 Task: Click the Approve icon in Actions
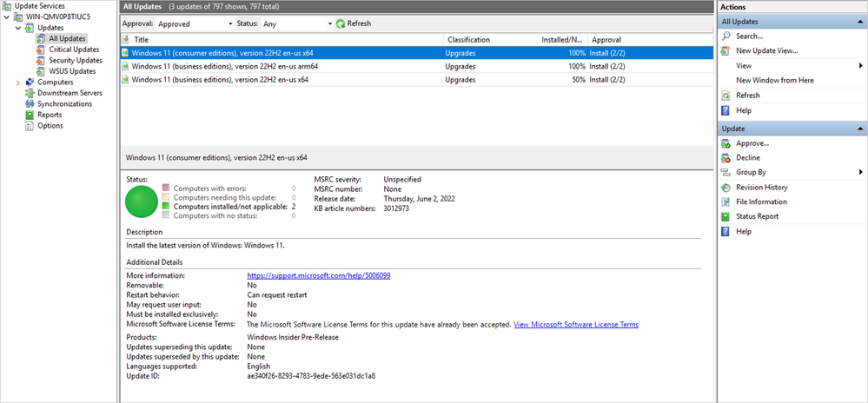726,143
